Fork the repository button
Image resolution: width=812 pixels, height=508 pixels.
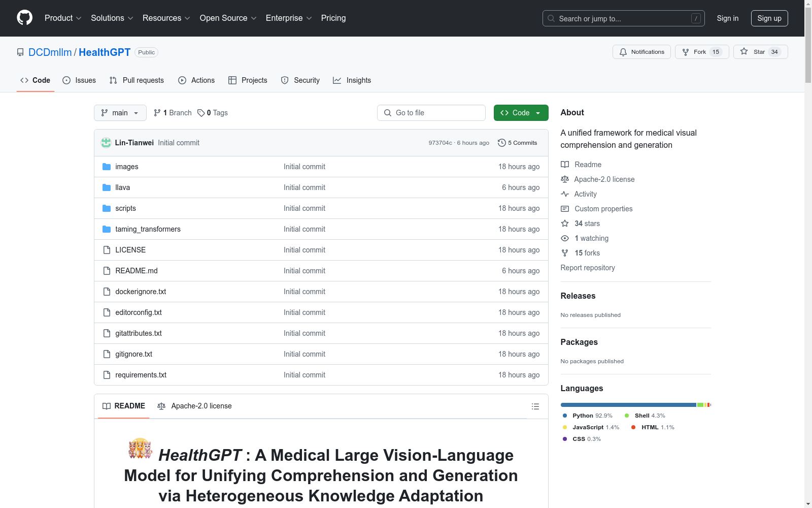[702, 52]
